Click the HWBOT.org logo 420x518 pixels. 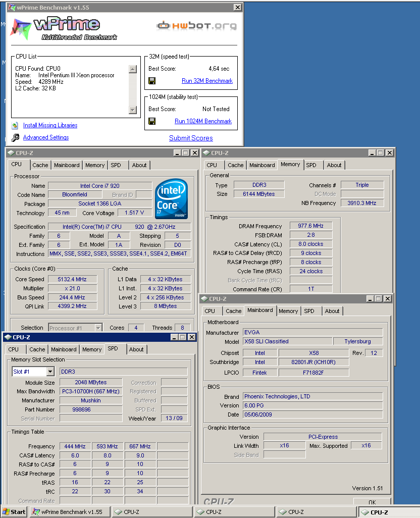click(196, 25)
